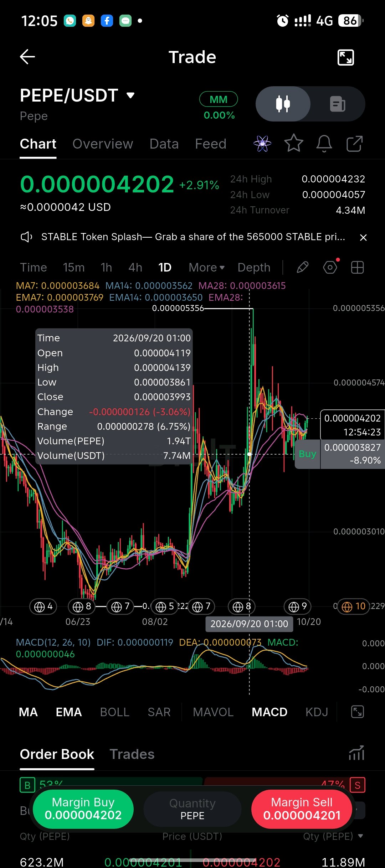Switch to the Overview tab
The height and width of the screenshot is (868, 385).
point(103,144)
